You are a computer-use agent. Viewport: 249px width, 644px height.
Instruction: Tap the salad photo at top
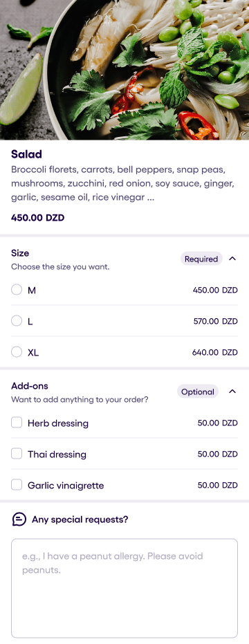click(124, 70)
